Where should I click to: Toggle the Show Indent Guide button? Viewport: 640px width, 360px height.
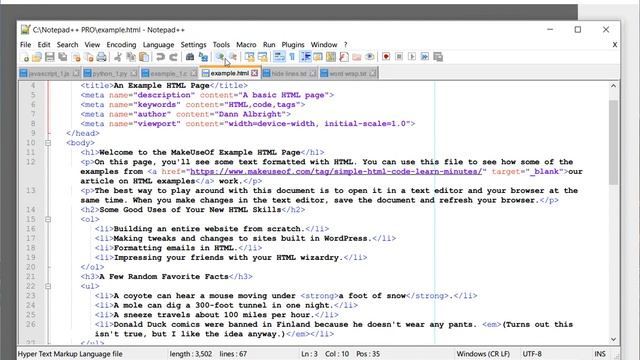[x=305, y=57]
